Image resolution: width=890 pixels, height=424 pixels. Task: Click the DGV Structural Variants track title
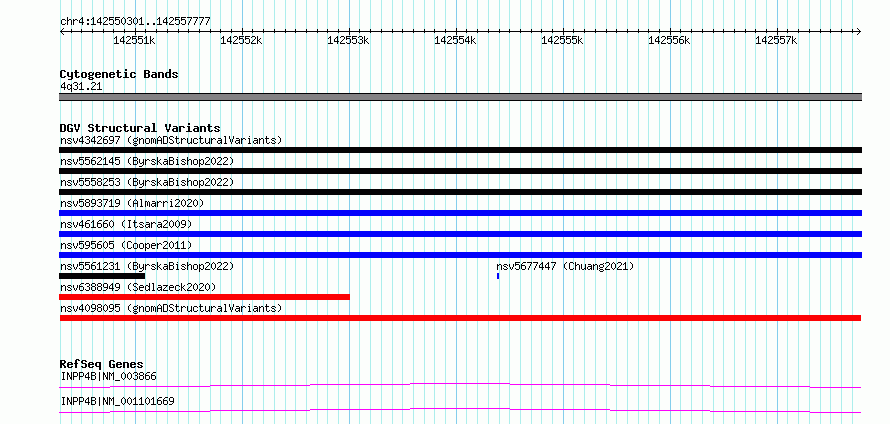(140, 128)
